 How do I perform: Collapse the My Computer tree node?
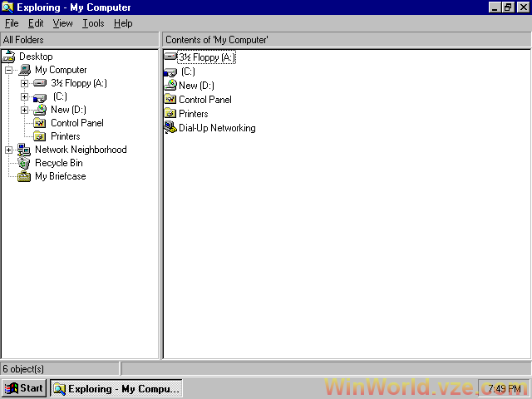[x=9, y=70]
